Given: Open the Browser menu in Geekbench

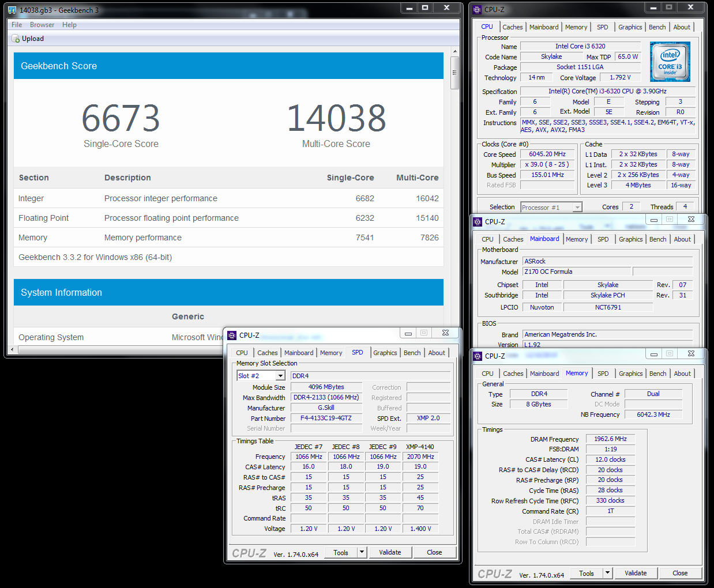Looking at the screenshot, I should tap(42, 25).
